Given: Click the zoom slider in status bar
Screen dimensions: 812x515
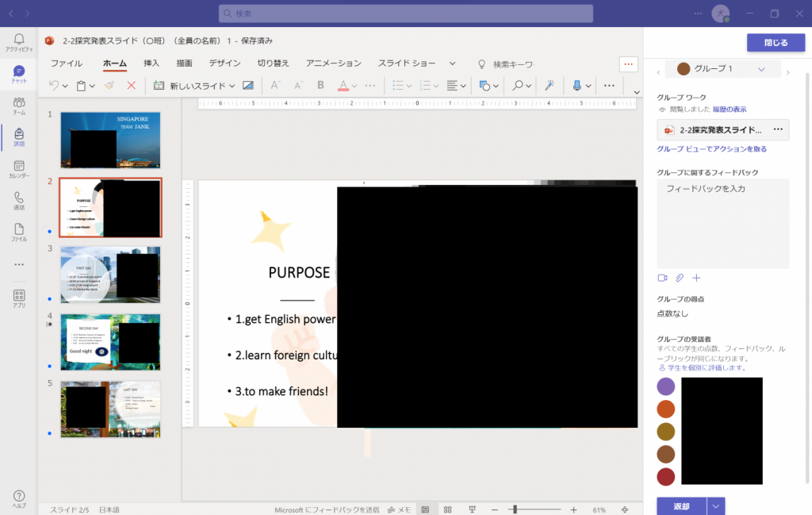Looking at the screenshot, I should coord(514,509).
